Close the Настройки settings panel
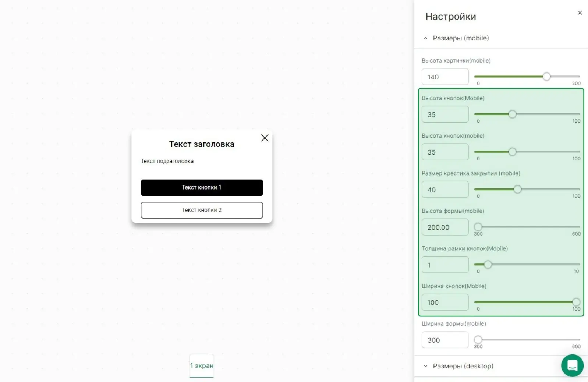This screenshot has width=588, height=382. point(580,13)
